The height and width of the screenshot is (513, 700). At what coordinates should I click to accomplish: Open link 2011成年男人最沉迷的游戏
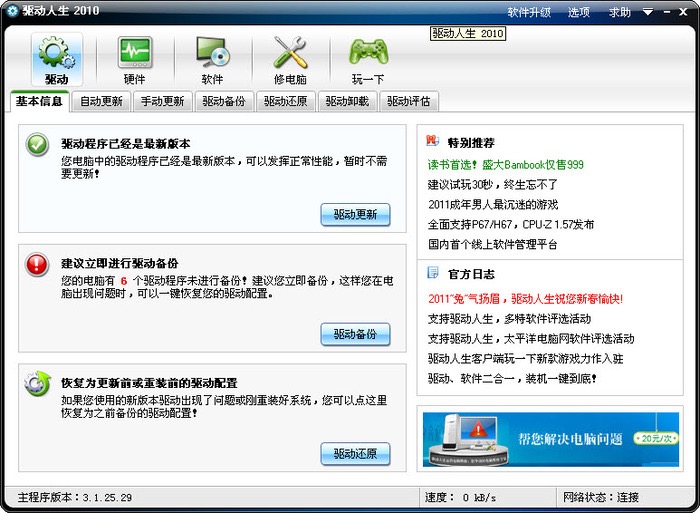(493, 204)
